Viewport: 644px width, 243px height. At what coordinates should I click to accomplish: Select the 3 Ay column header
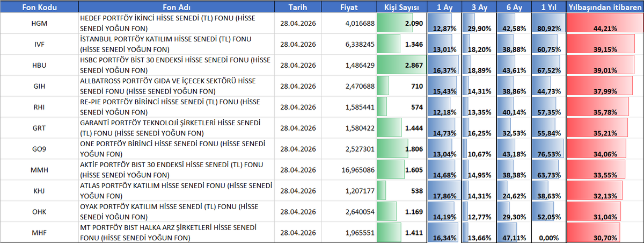pos(478,7)
